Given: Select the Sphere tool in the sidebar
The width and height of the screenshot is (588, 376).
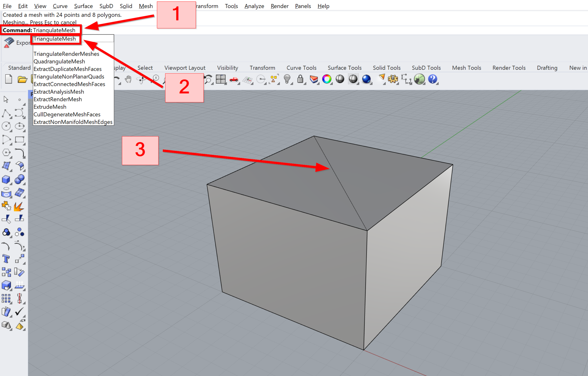Looking at the screenshot, I should [20, 180].
